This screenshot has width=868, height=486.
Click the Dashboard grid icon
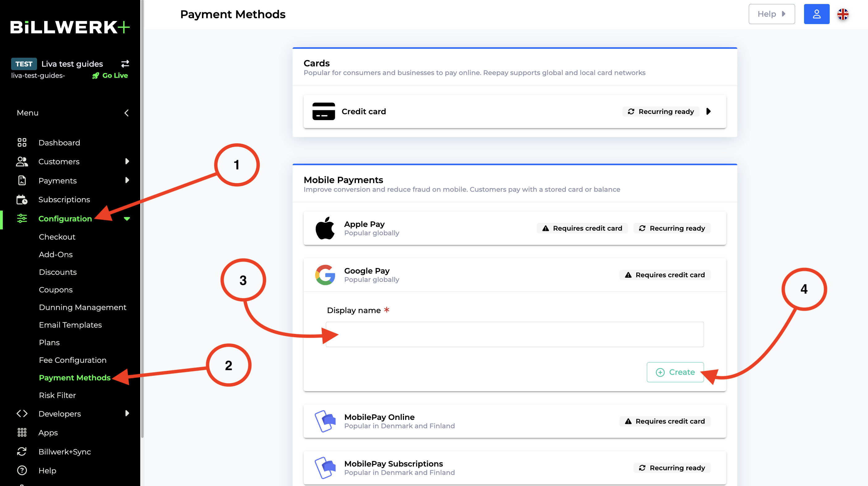(x=22, y=142)
